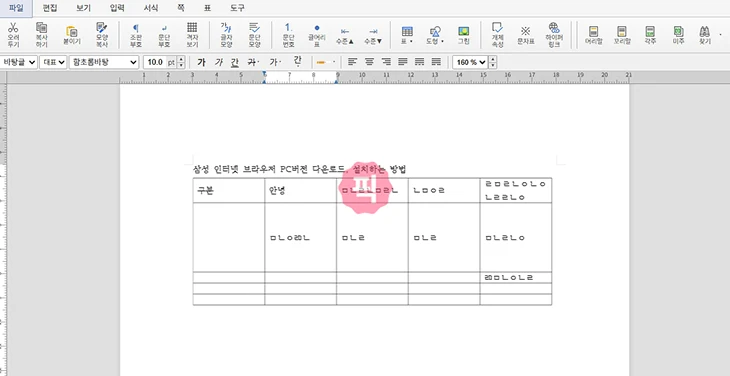Apply the orange color swatch
Viewport: 730px width, 376px height.
(x=321, y=62)
